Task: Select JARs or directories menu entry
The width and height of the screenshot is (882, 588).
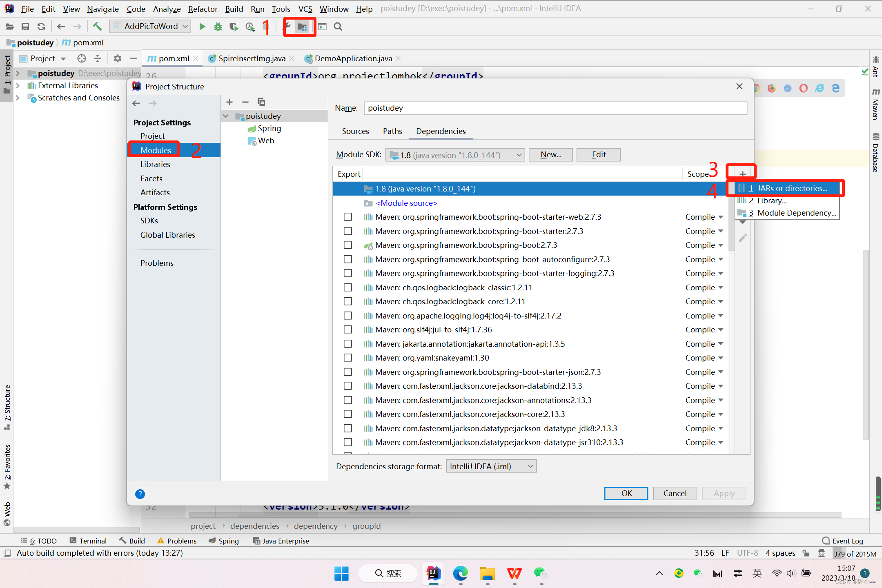Action: point(787,188)
